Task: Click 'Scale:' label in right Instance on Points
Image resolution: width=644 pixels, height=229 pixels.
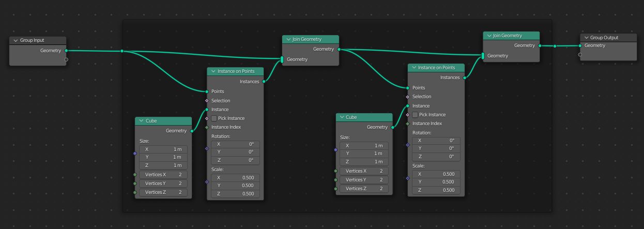Action: [419, 166]
